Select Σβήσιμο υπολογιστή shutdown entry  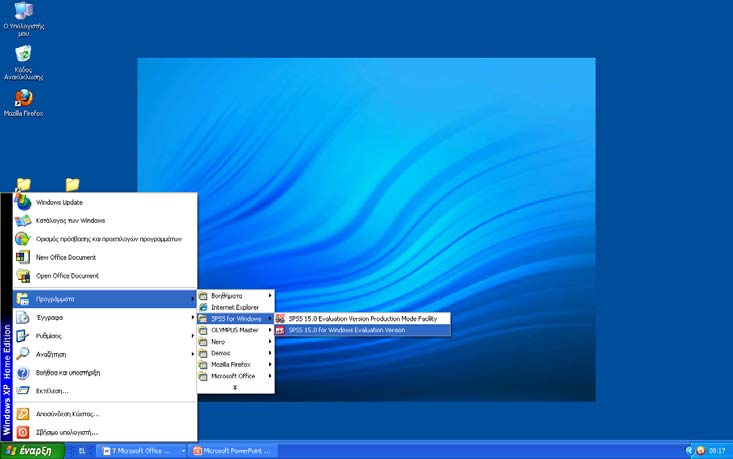click(x=105, y=432)
